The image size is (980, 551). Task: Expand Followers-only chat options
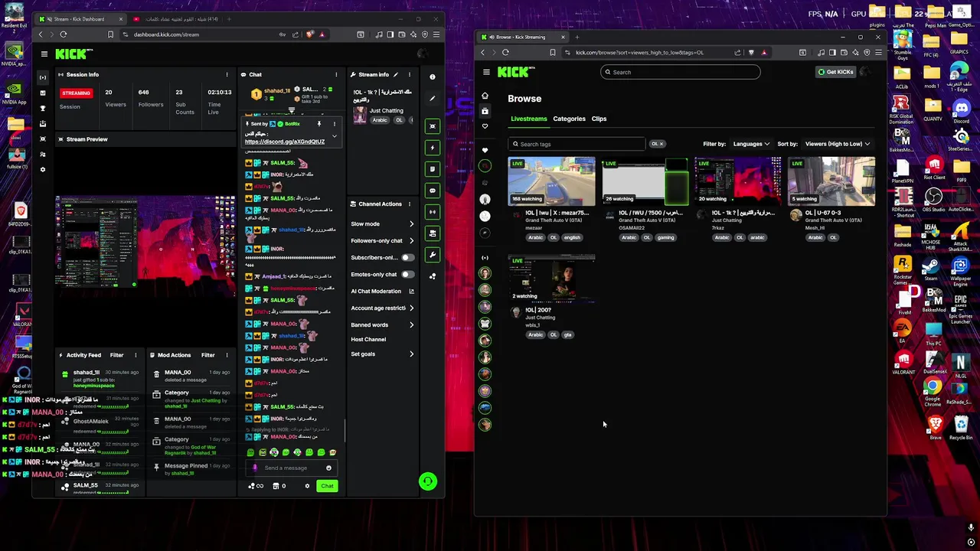411,240
